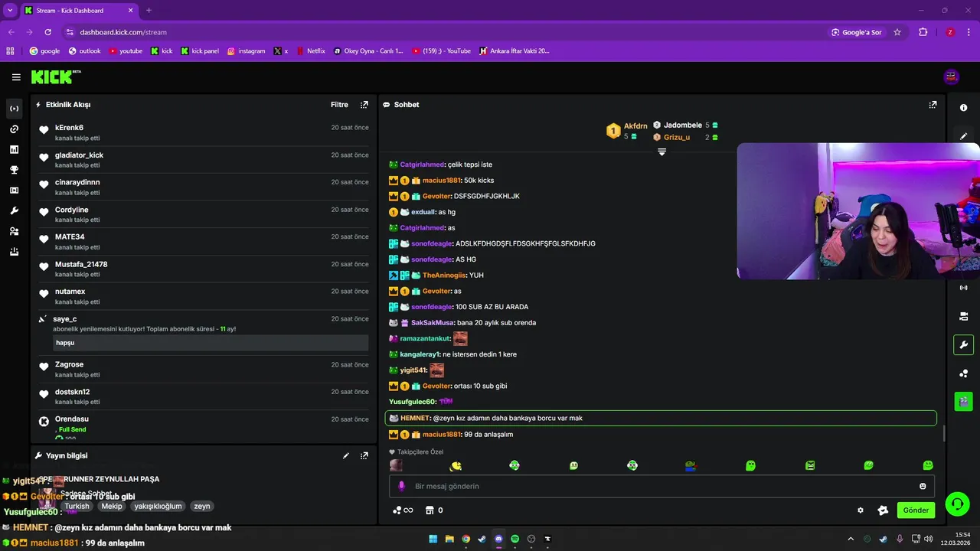Click the highlighted HEMNET chat message
Image resolution: width=980 pixels, height=551 pixels.
(x=661, y=418)
